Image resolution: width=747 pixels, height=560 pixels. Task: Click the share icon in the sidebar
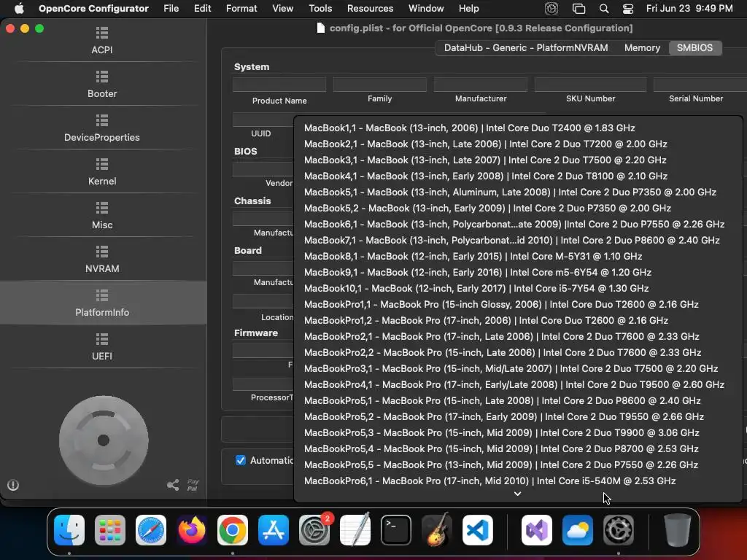tap(173, 485)
